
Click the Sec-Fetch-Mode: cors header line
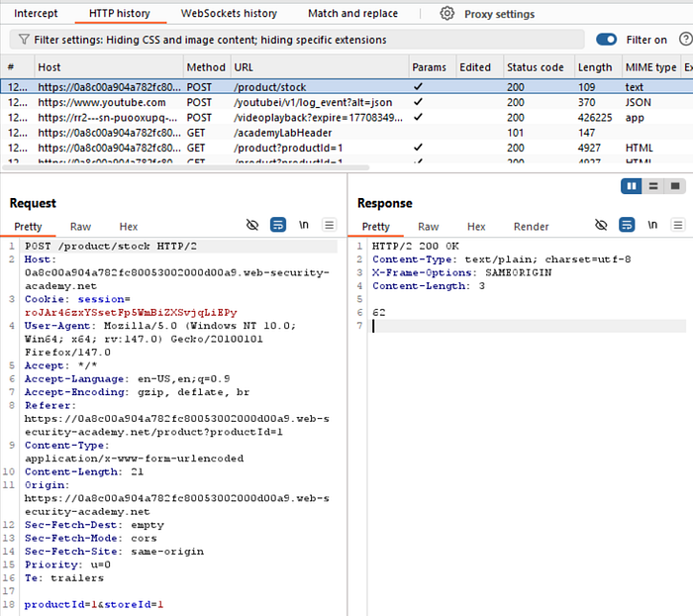(91, 538)
